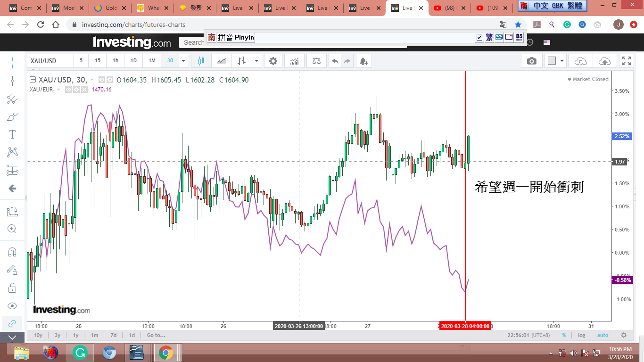This screenshot has width=644, height=362.
Task: Click the Compare symbol scales icon
Action: (x=316, y=61)
